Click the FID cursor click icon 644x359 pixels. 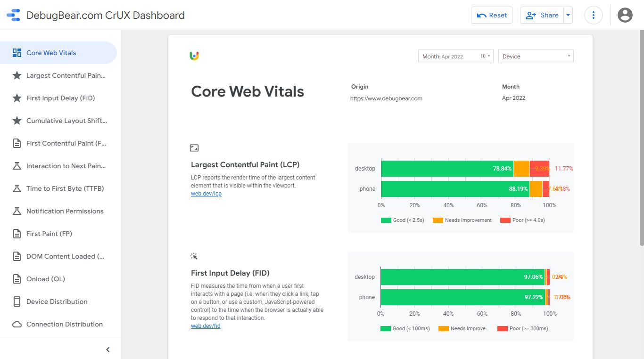coord(194,256)
